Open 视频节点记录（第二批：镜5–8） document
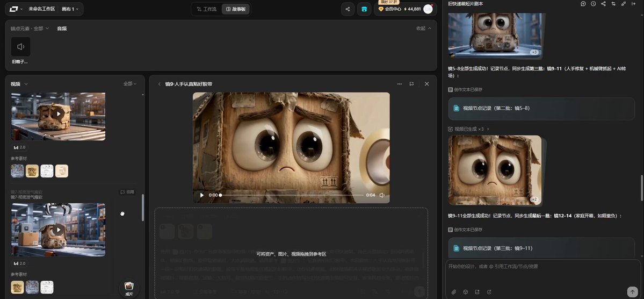The width and height of the screenshot is (644, 299). coord(541,108)
